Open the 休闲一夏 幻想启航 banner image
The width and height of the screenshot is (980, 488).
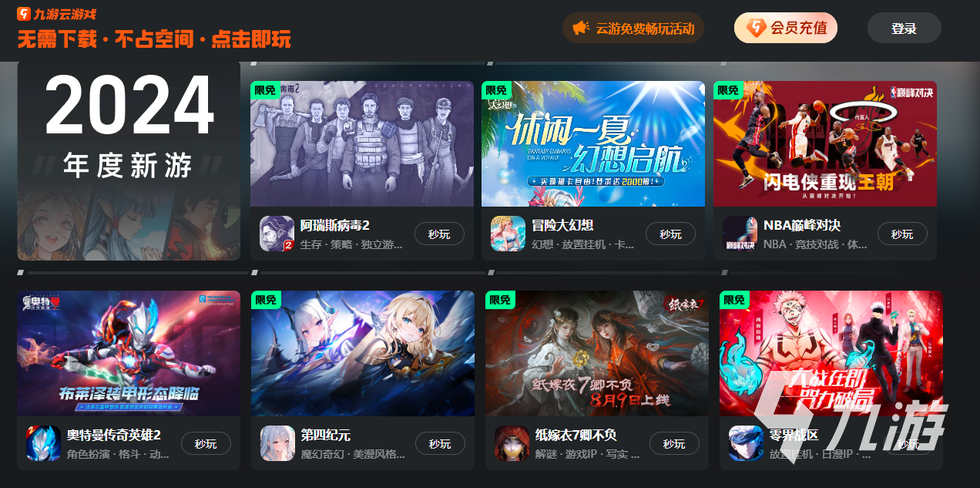593,143
